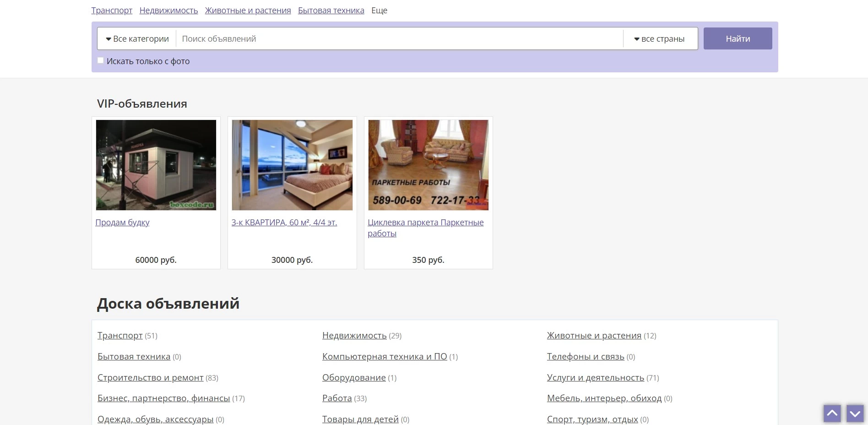
Task: Click the scroll-to-top arrow button
Action: tap(832, 413)
